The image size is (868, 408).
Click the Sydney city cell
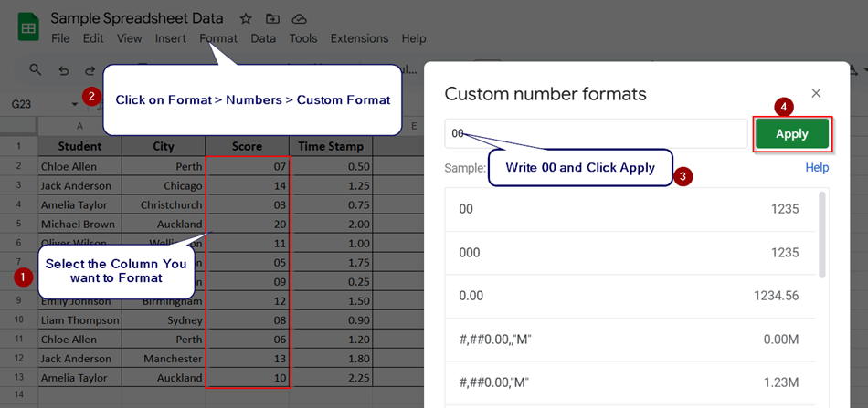click(x=164, y=320)
